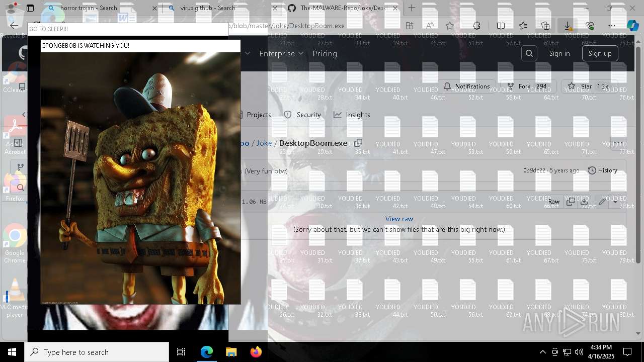Screen dimensions: 644x362
Task: Copy file path icon next to DesktopBoom.exe
Action: click(358, 143)
